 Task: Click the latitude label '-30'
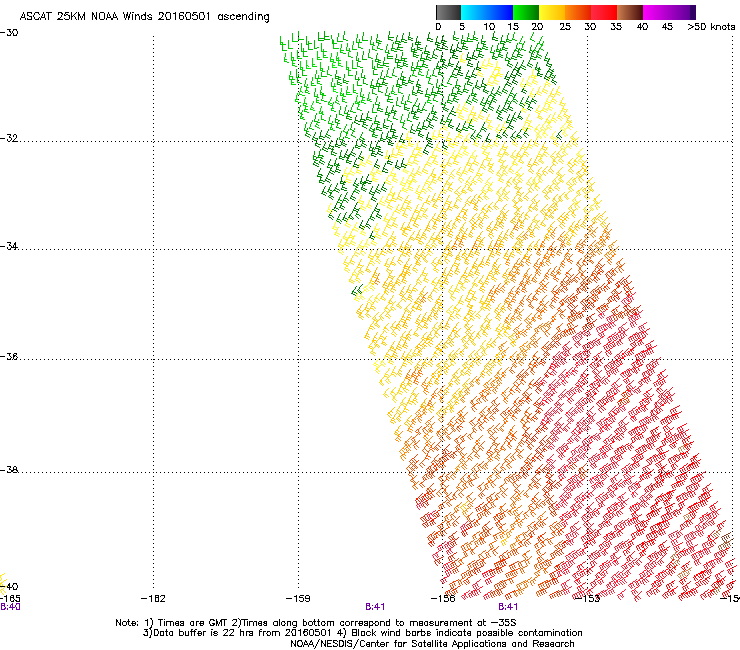coord(9,33)
